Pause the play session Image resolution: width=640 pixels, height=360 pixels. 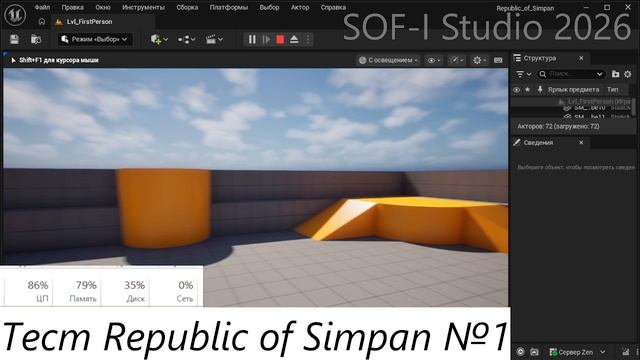pos(252,39)
